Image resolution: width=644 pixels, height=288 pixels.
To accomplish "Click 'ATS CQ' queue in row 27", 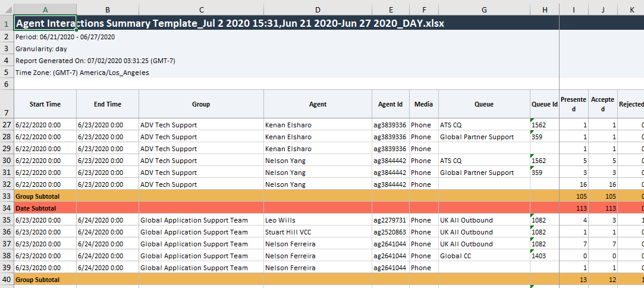I will [x=484, y=124].
